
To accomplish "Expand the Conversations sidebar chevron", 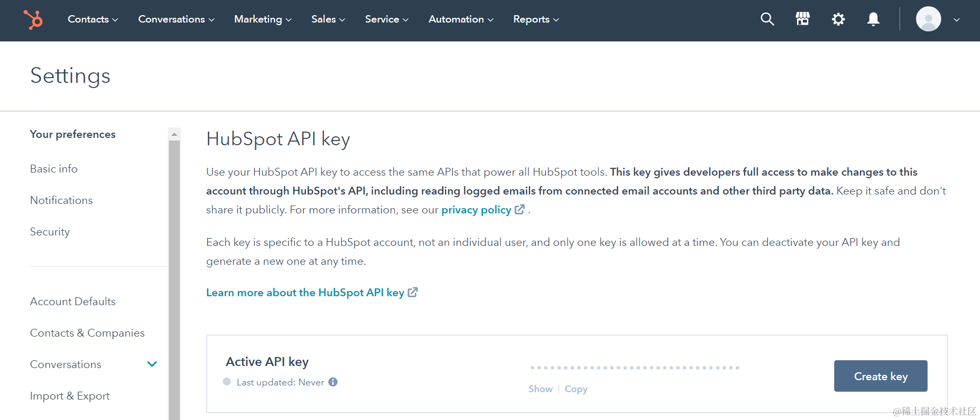I will [x=152, y=364].
